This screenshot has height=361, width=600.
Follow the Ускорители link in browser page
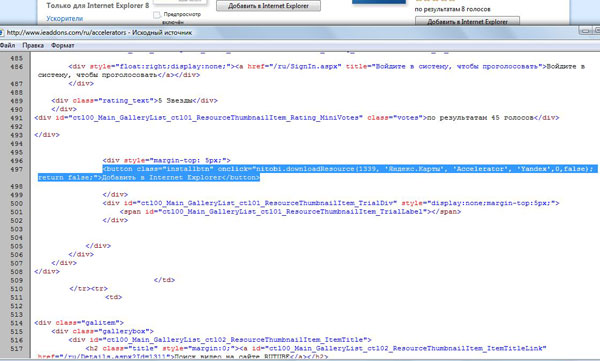tap(64, 18)
